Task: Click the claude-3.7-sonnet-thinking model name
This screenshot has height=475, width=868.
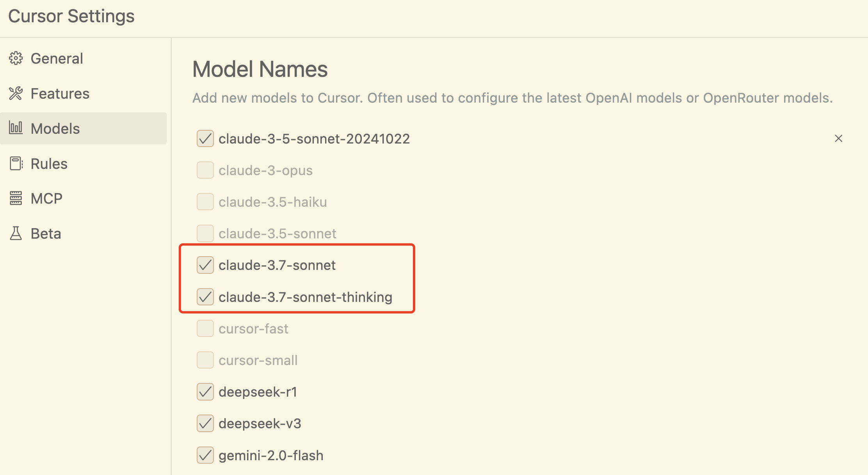Action: tap(305, 297)
